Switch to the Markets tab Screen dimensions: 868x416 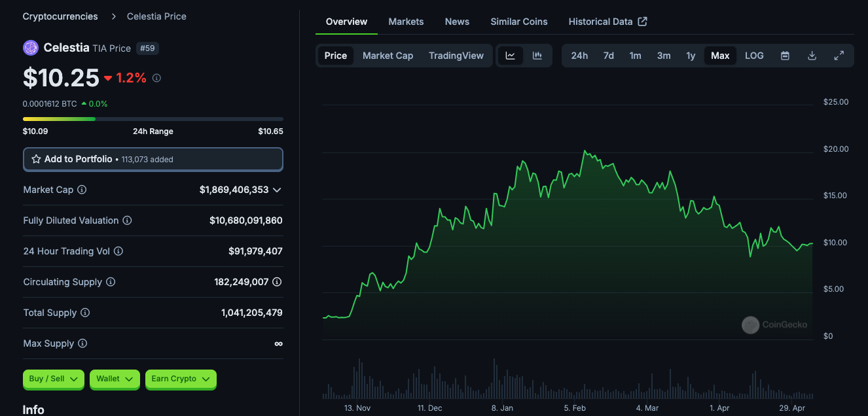tap(406, 22)
